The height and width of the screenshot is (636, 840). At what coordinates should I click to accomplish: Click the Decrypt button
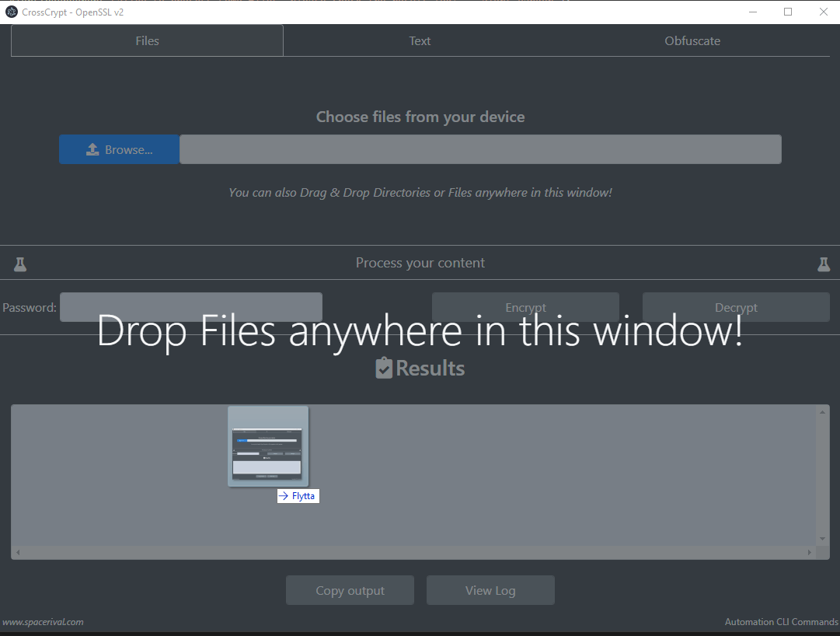pos(736,307)
